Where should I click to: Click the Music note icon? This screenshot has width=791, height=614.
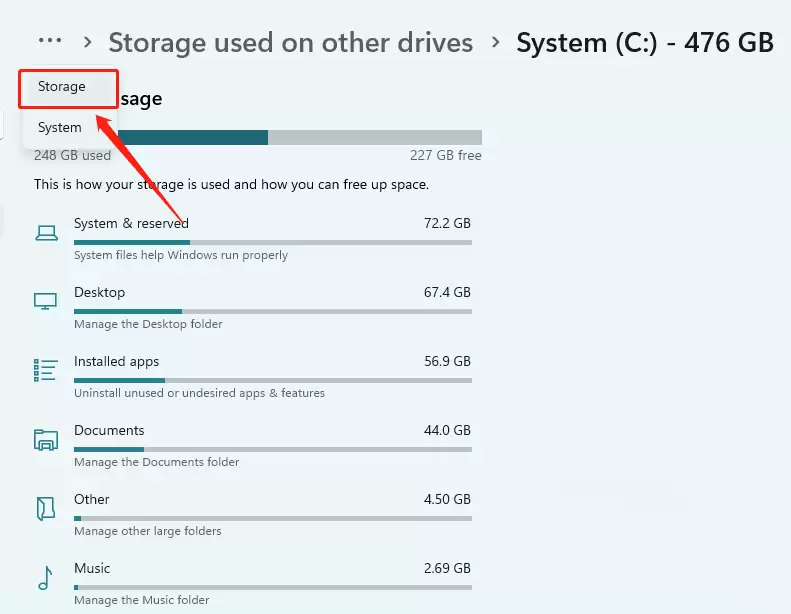(45, 578)
